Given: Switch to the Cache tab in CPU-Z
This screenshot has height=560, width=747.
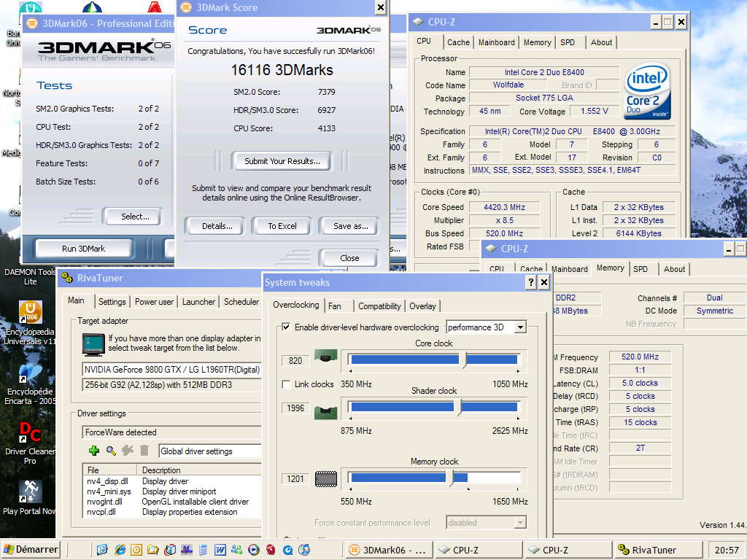Looking at the screenshot, I should 458,42.
